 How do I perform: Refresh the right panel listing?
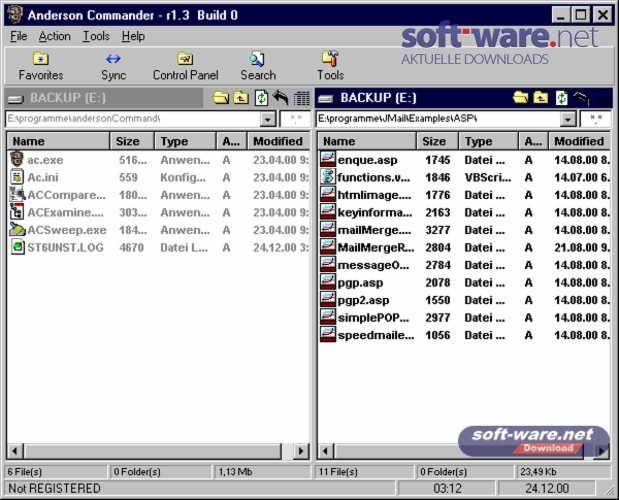pyautogui.click(x=561, y=97)
